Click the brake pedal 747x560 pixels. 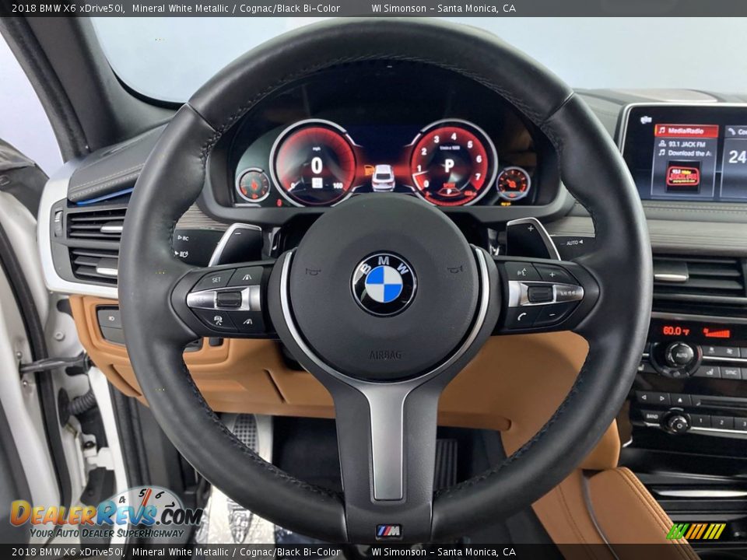pos(446,464)
